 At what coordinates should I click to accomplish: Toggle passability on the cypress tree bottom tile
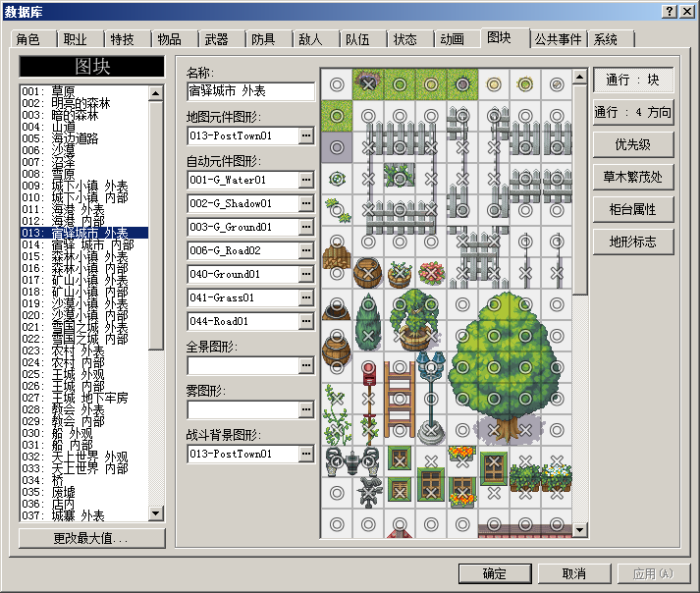[368, 336]
